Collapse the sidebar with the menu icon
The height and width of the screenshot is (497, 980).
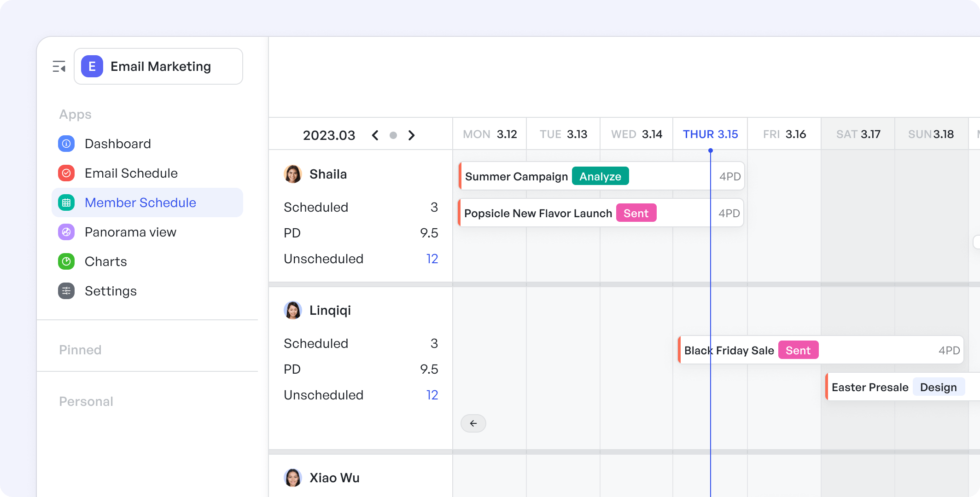click(x=59, y=67)
